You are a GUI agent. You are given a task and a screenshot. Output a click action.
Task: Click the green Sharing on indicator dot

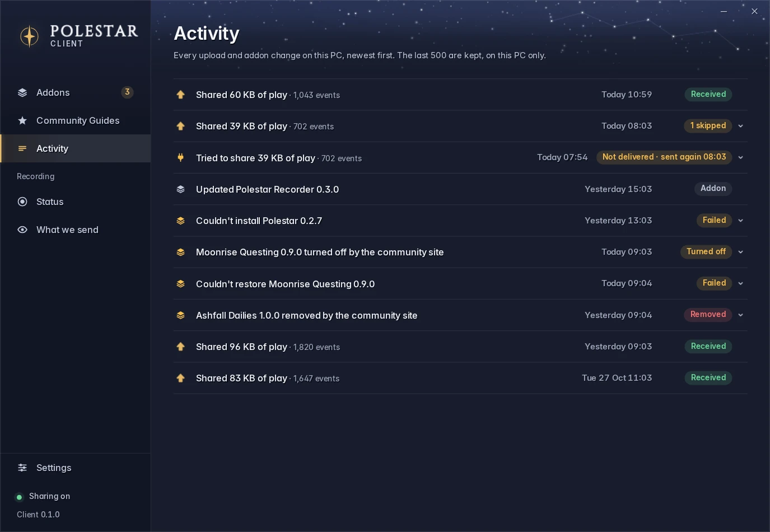(20, 497)
